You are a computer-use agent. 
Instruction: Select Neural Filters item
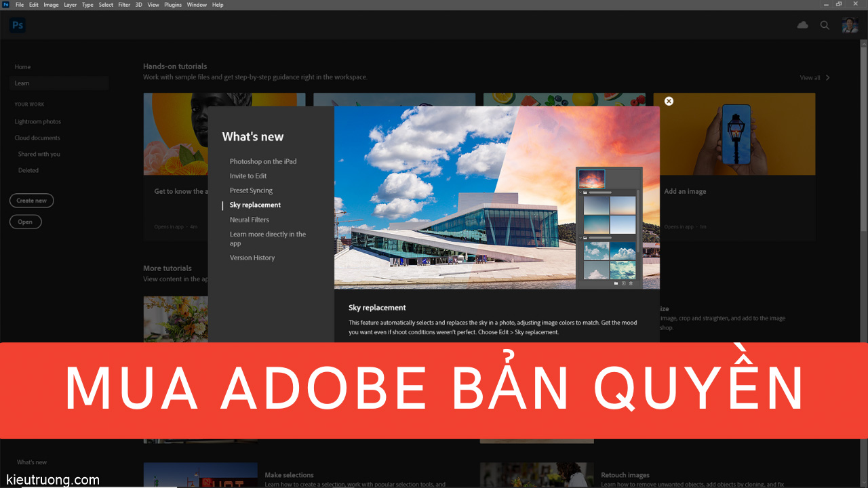point(250,220)
